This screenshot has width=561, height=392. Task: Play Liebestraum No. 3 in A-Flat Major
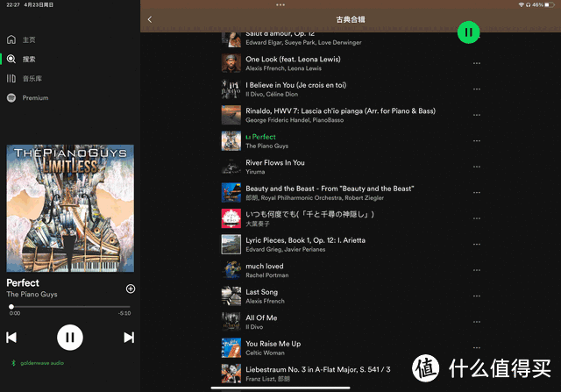click(x=351, y=374)
